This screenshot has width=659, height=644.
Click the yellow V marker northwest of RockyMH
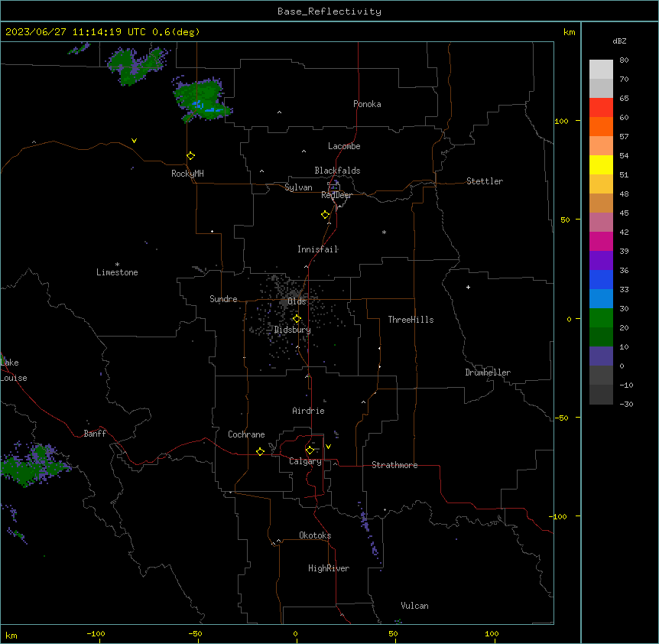[x=134, y=141]
